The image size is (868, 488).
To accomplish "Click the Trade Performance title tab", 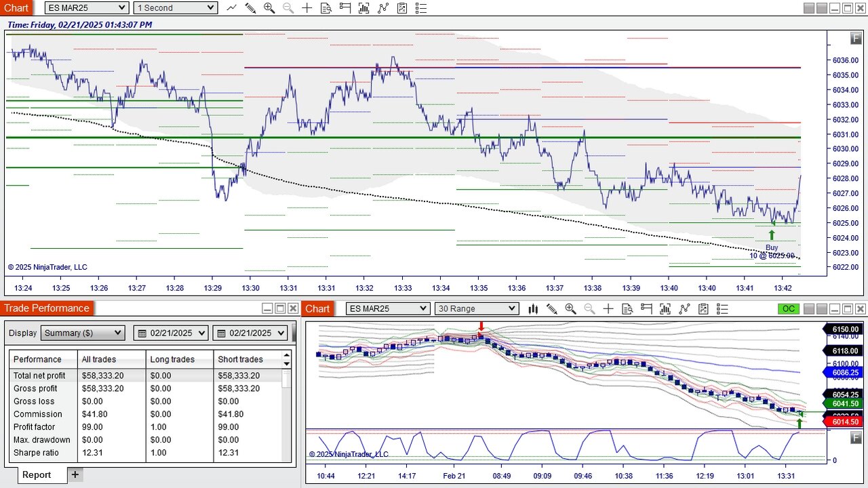I will [46, 308].
